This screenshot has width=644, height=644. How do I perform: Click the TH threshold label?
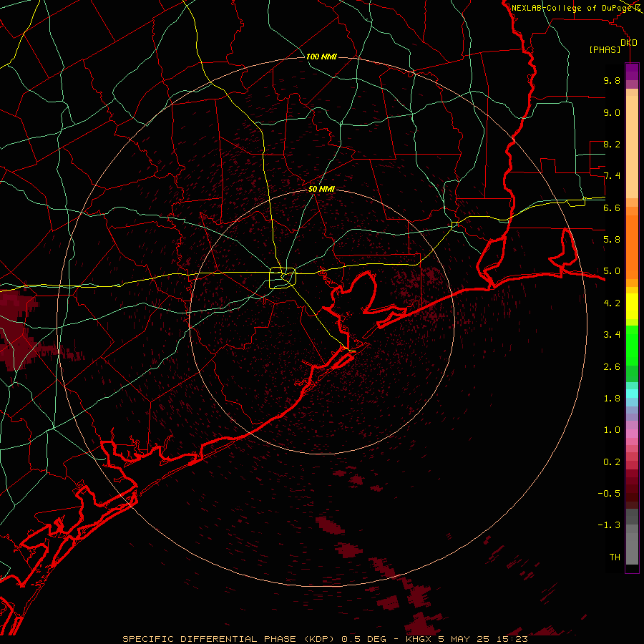point(615,557)
